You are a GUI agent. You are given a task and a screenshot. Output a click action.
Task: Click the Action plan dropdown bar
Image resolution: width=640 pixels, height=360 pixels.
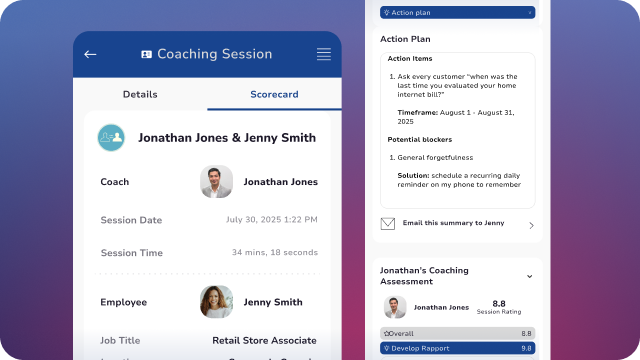[x=458, y=13]
